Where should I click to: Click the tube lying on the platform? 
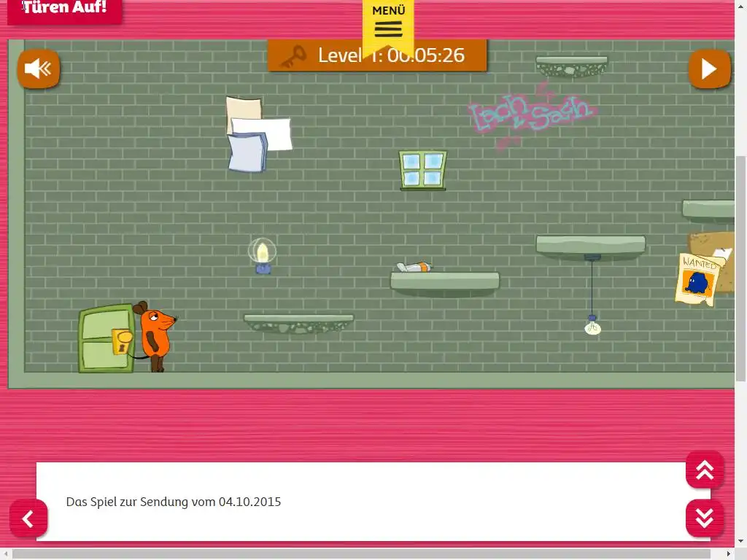[414, 267]
